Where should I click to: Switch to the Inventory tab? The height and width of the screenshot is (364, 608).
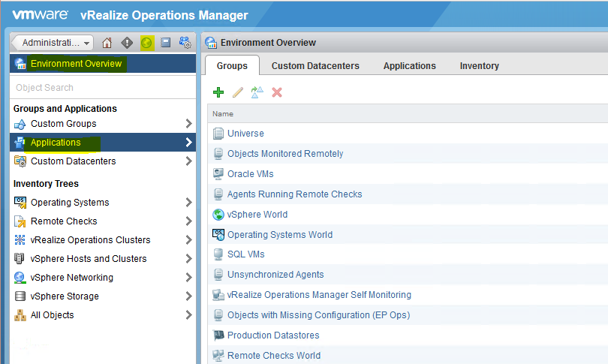[479, 66]
